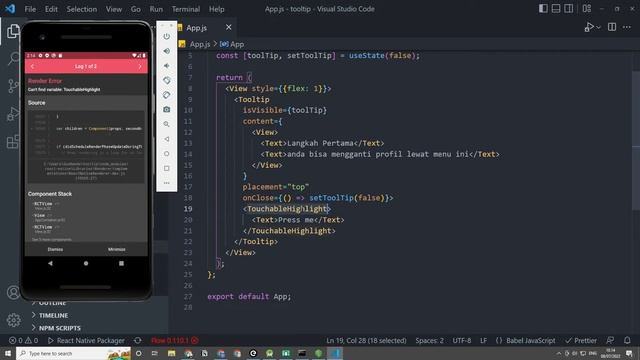Open notifications bell in status bar
This screenshot has width=640, height=360.
point(627,340)
